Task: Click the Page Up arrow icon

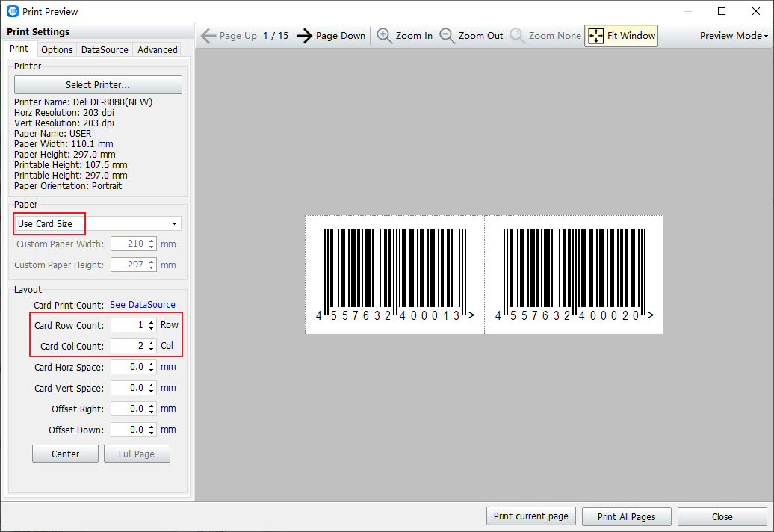Action: [208, 36]
